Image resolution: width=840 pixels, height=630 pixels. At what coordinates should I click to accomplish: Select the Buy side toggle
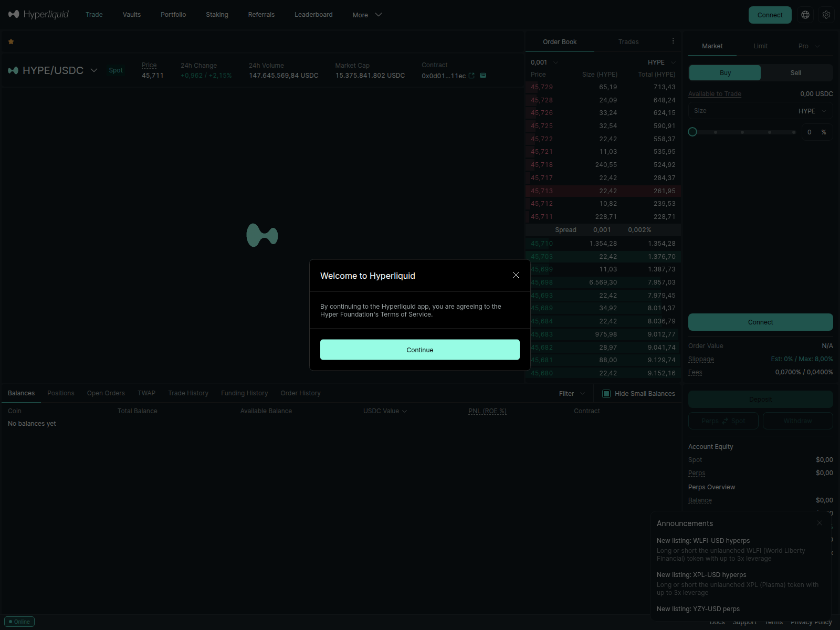tap(725, 73)
